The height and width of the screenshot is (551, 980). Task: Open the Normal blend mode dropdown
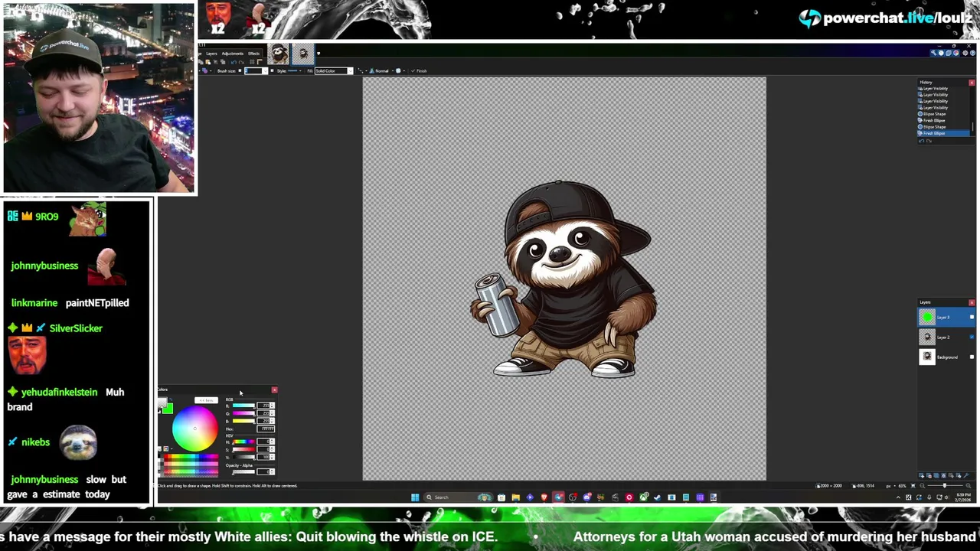pyautogui.click(x=382, y=70)
